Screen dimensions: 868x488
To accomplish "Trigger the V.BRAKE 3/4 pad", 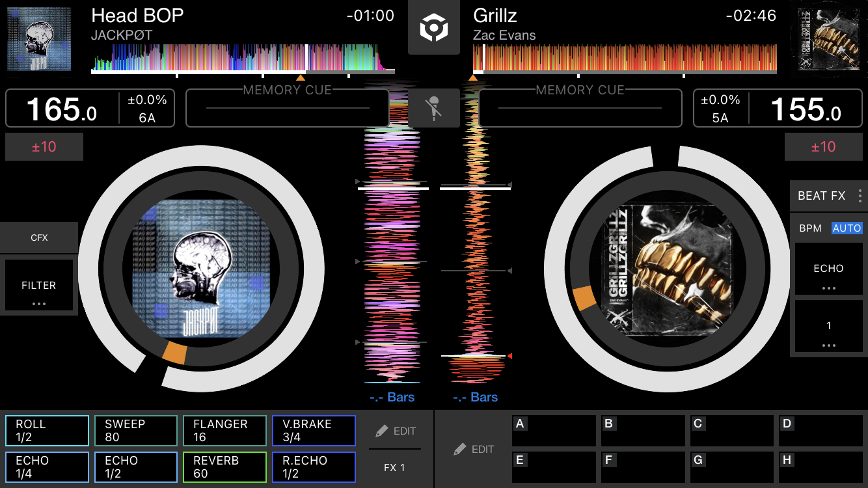I will 314,430.
